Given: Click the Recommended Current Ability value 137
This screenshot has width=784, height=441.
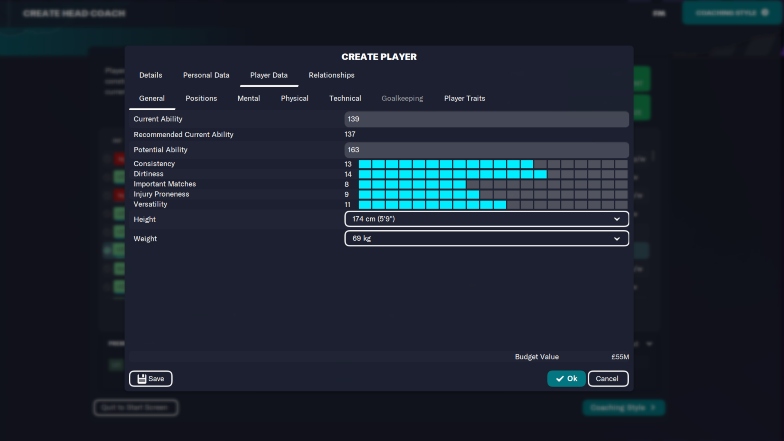Looking at the screenshot, I should coord(350,134).
